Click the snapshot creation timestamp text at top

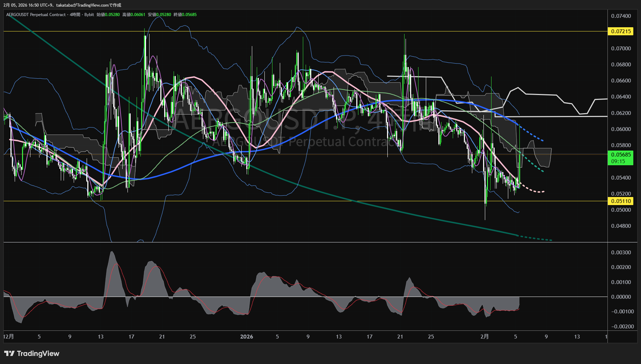[62, 5]
